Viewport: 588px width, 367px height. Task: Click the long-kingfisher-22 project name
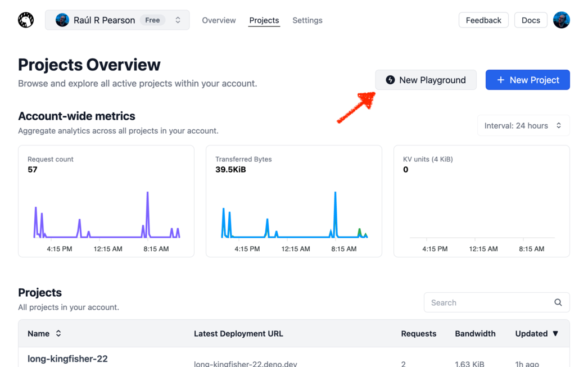coord(67,359)
